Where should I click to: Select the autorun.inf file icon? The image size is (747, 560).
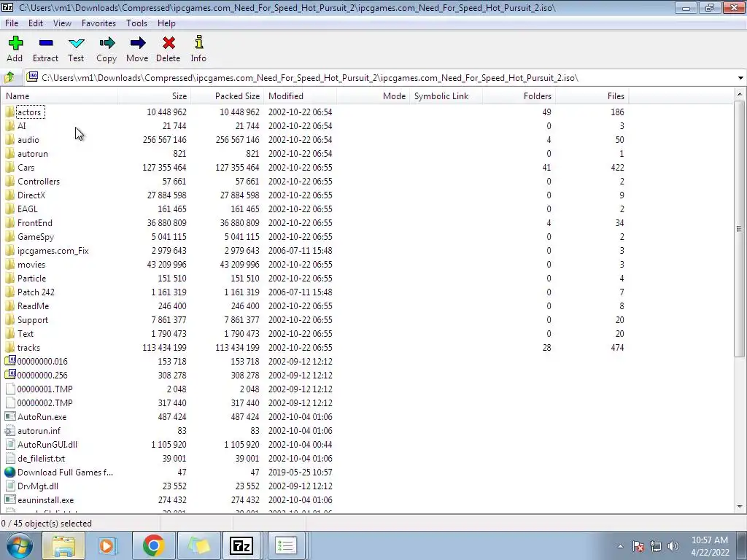(x=10, y=430)
